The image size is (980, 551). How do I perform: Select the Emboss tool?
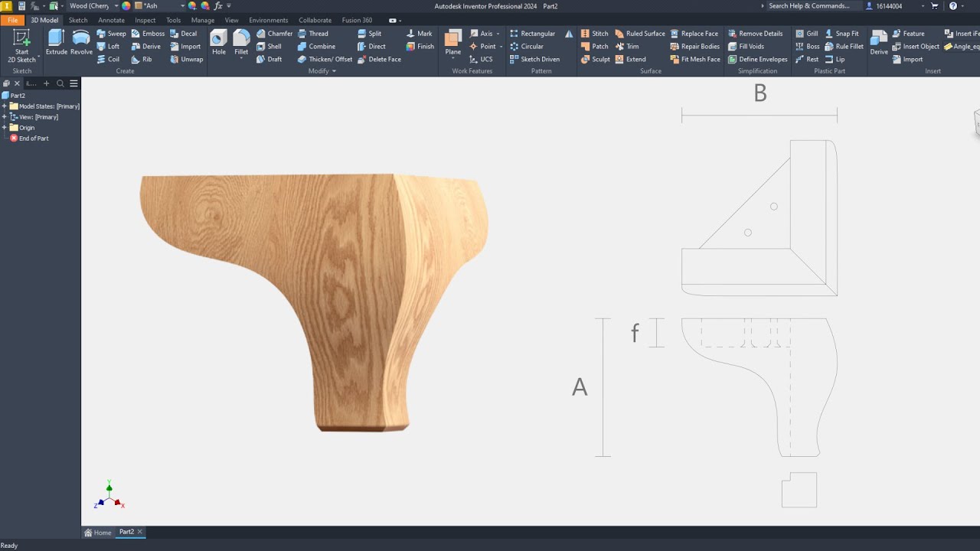click(148, 34)
